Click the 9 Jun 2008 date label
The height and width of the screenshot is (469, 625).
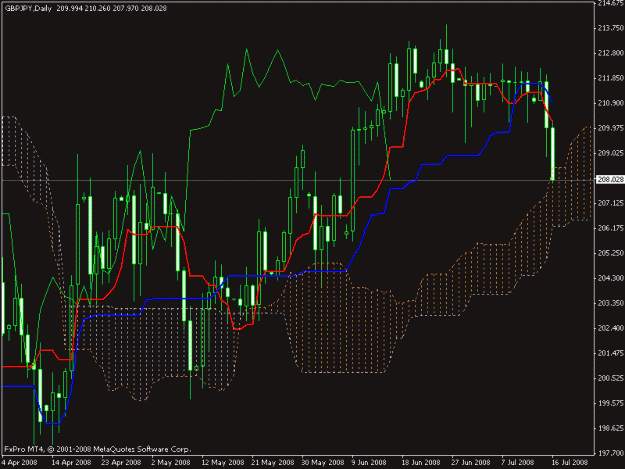(369, 463)
